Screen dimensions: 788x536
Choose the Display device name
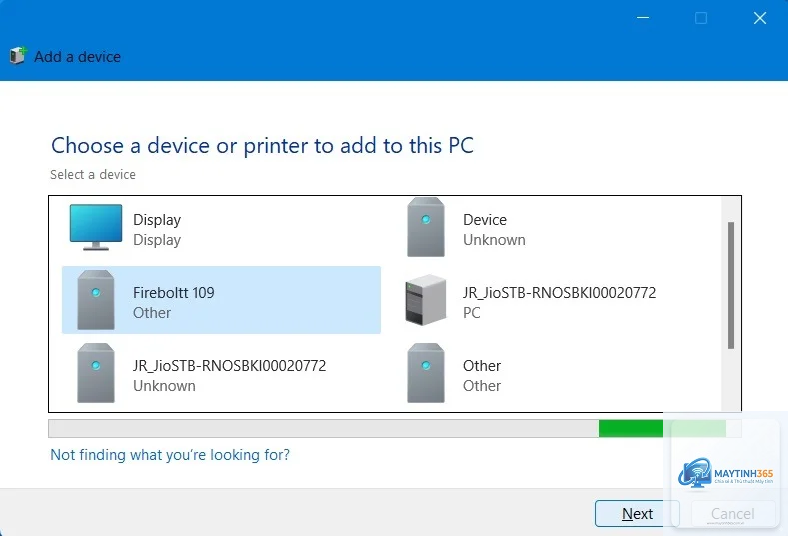tap(157, 220)
